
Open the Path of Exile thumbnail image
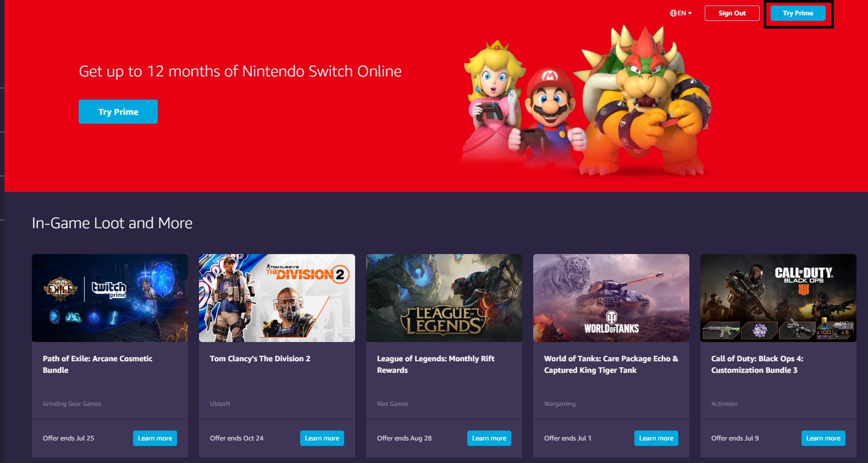pyautogui.click(x=110, y=298)
